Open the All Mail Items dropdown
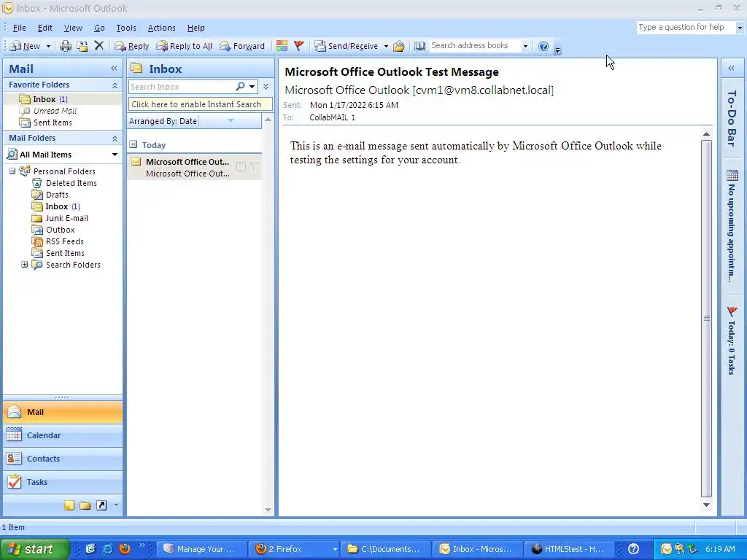Screen dimensions: 747x560 point(115,155)
